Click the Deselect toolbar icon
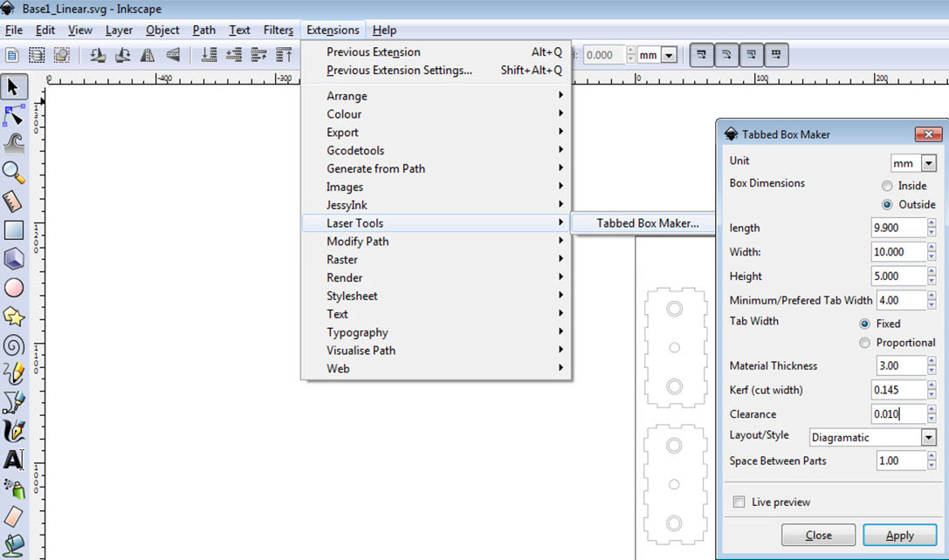This screenshot has width=949, height=560. click(61, 55)
